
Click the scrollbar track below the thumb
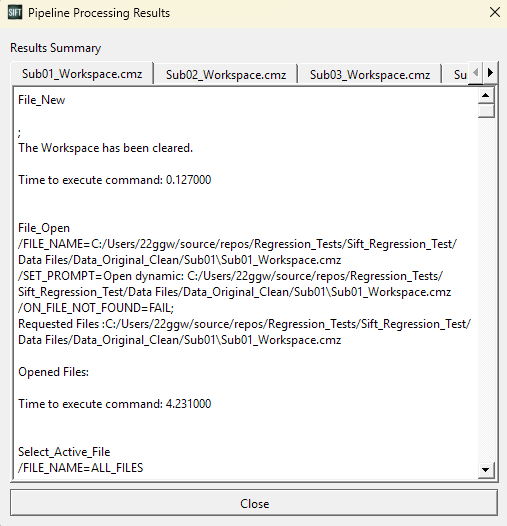486,288
